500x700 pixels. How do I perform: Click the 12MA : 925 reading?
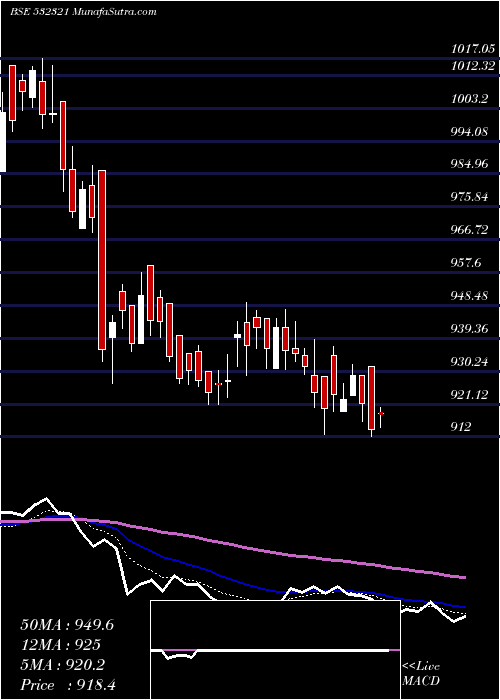(x=60, y=645)
